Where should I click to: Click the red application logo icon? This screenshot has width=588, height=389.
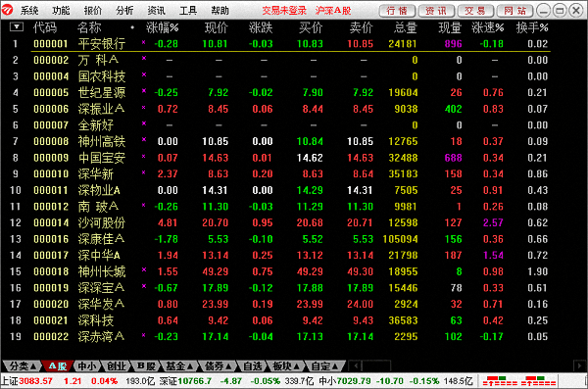[x=7, y=10]
